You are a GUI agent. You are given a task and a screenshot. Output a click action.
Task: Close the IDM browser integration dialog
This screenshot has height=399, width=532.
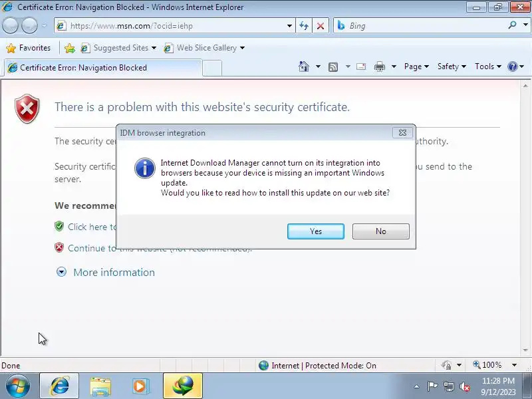(x=402, y=132)
